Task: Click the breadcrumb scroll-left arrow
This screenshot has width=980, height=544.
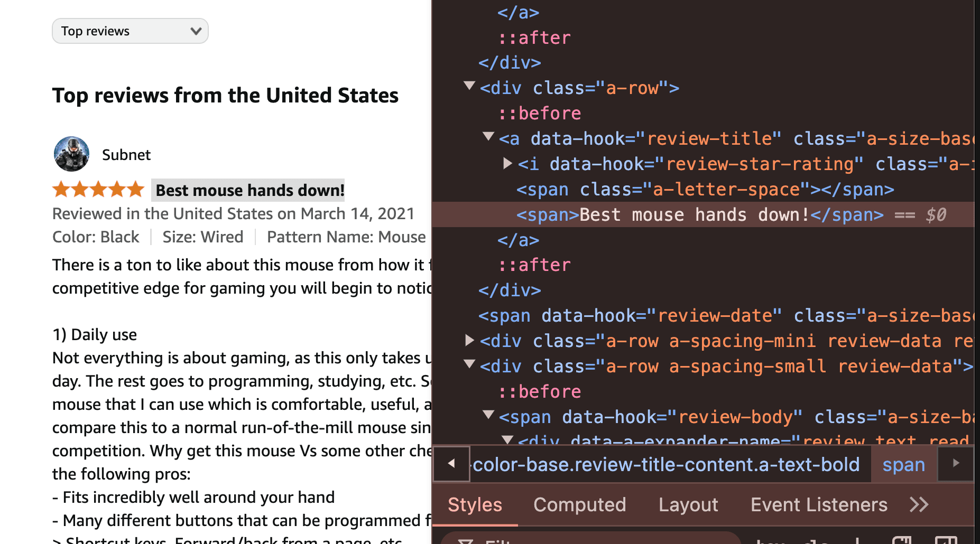Action: tap(451, 464)
